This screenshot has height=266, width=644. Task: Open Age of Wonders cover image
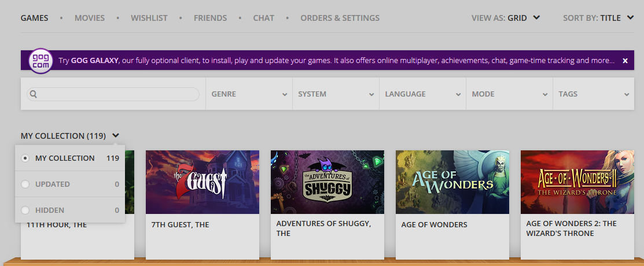[452, 182]
